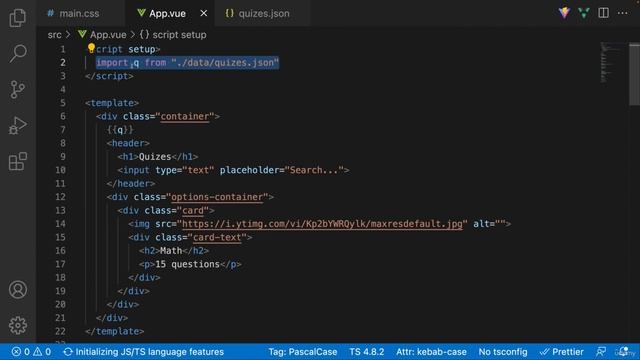Click Initializing JS/TS language features status
640x360 pixels.
144,352
